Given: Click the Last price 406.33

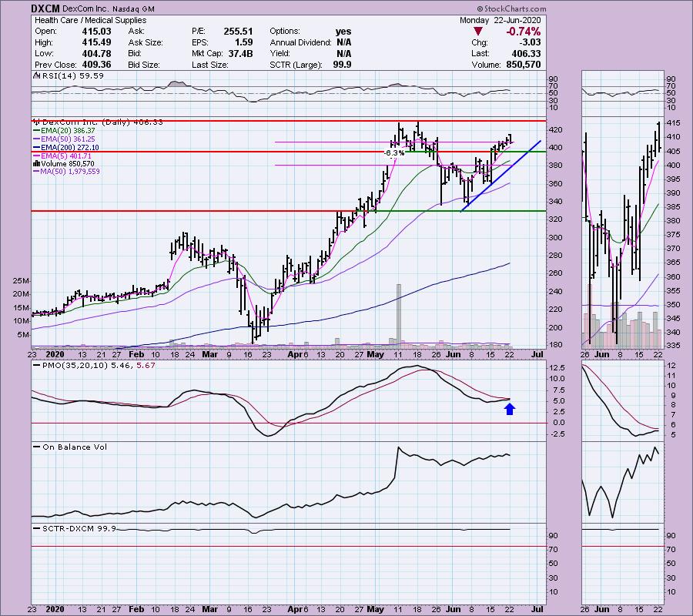Looking at the screenshot, I should click(526, 53).
